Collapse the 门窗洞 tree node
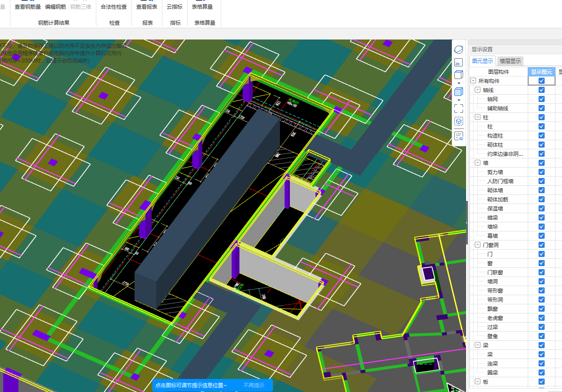562x392 pixels. (477, 245)
